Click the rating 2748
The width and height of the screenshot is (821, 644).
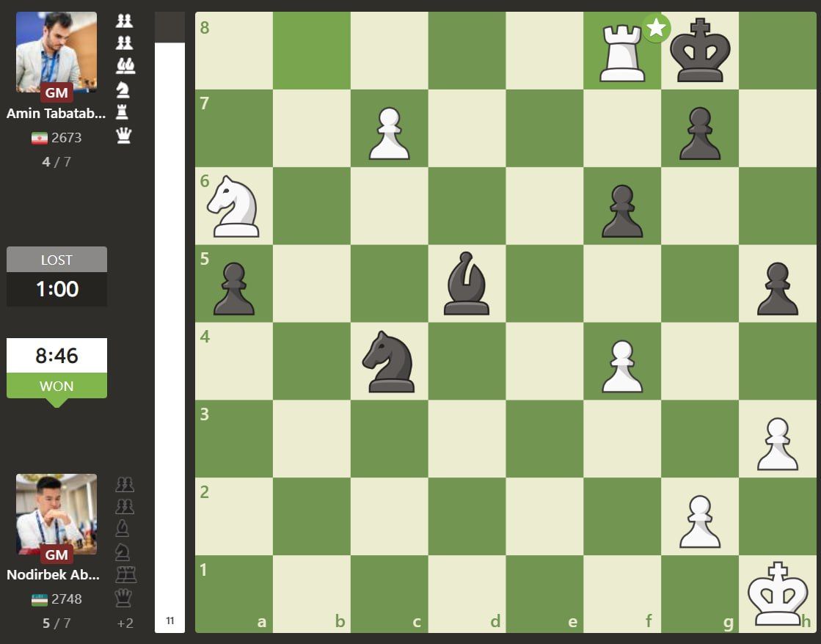click(67, 599)
